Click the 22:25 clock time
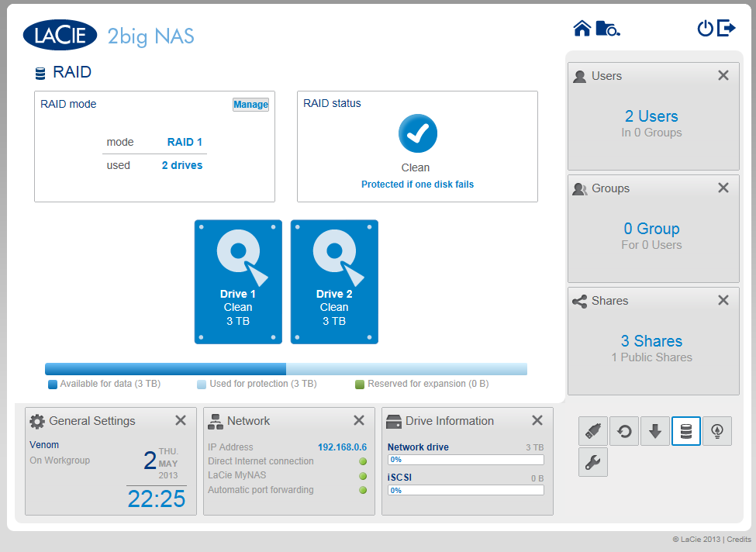Image resolution: width=756 pixels, height=552 pixels. 156,499
